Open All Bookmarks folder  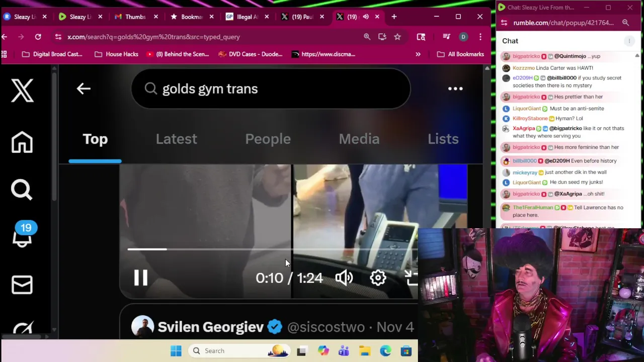[x=460, y=54]
